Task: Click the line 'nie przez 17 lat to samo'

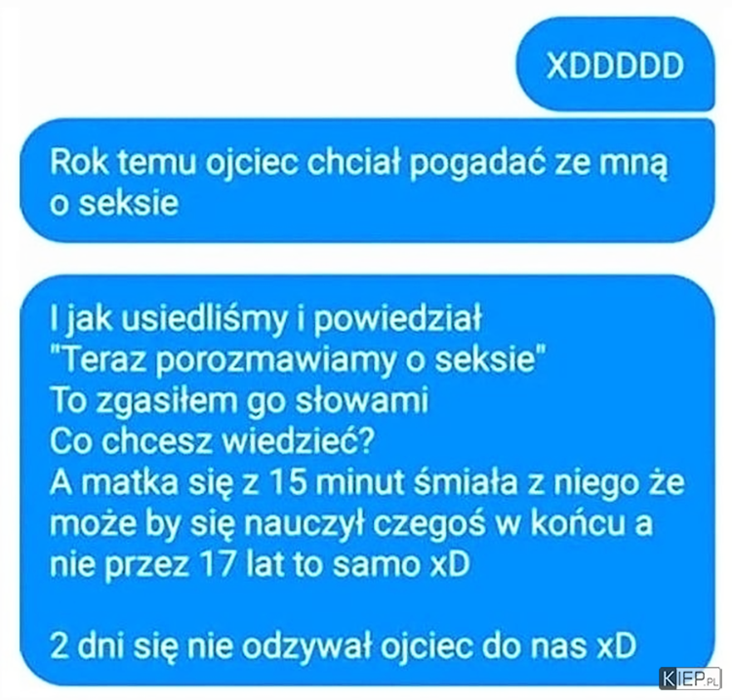Action: tap(260, 564)
